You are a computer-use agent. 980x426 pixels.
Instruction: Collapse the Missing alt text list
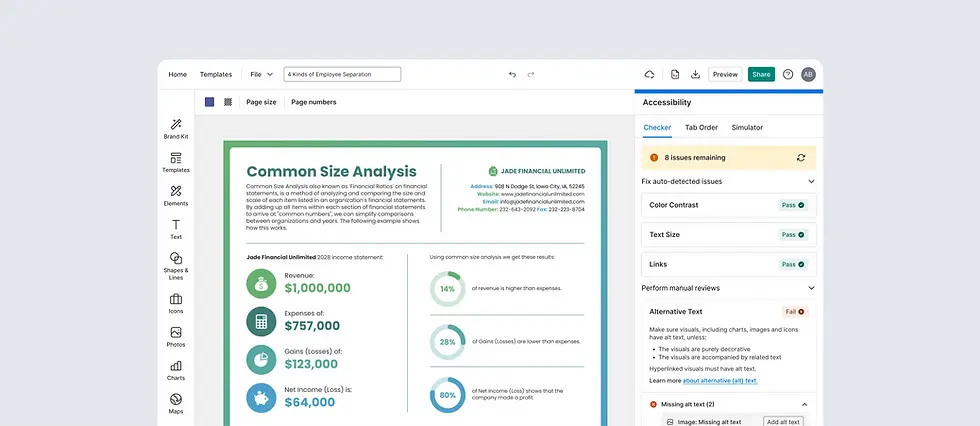tap(804, 405)
